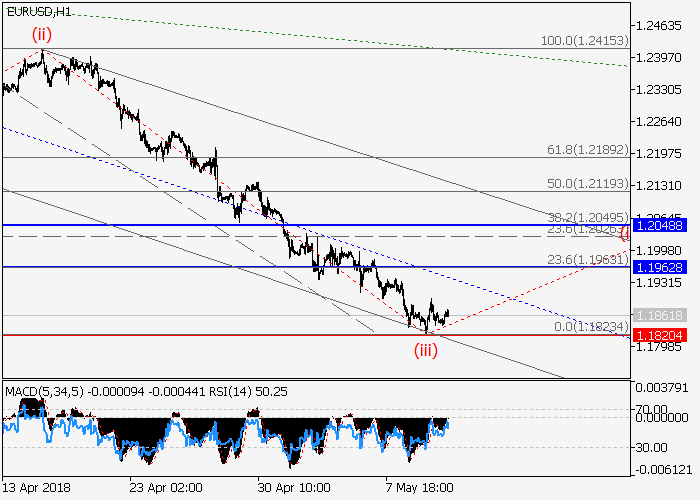Click the EURUSD,H1 chart title
This screenshot has height=500, width=700.
(x=38, y=12)
